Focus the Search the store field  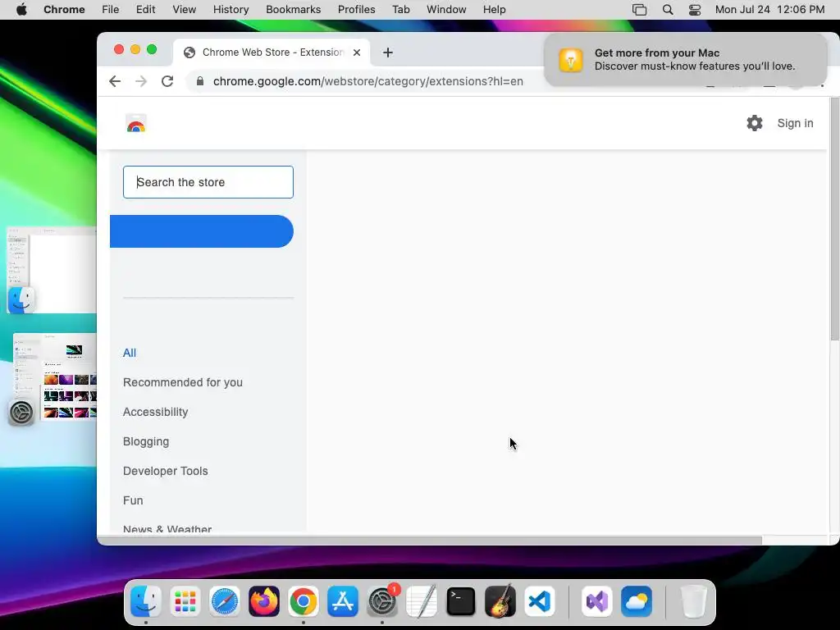click(x=208, y=182)
